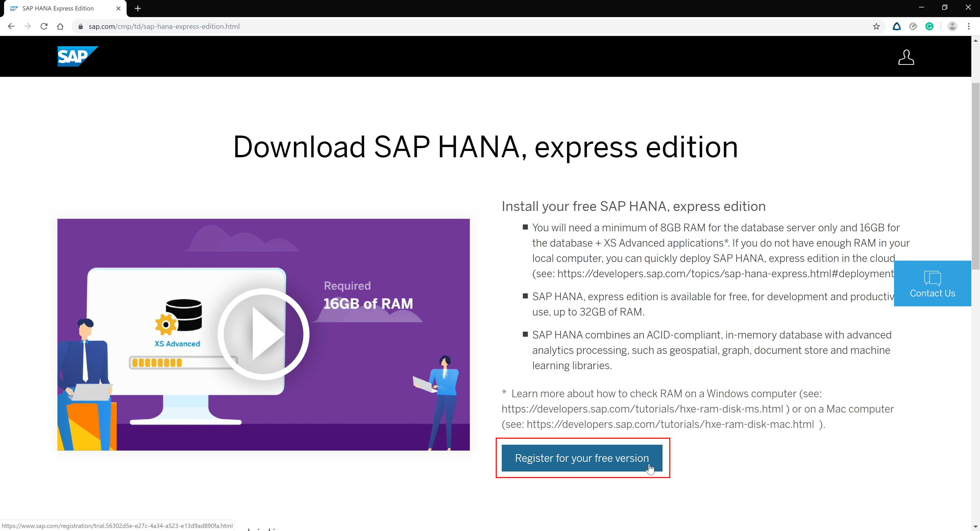
Task: Open the Chrome profile avatar
Action: pos(952,26)
